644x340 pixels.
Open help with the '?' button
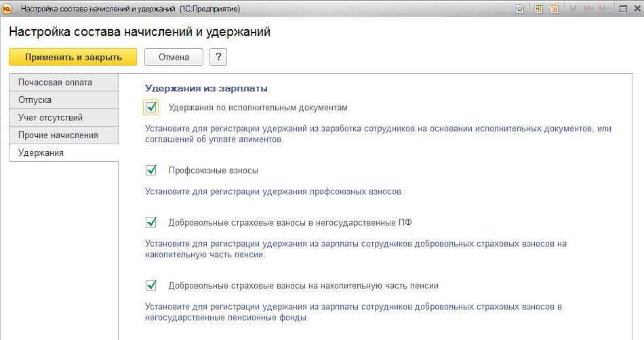(x=218, y=58)
